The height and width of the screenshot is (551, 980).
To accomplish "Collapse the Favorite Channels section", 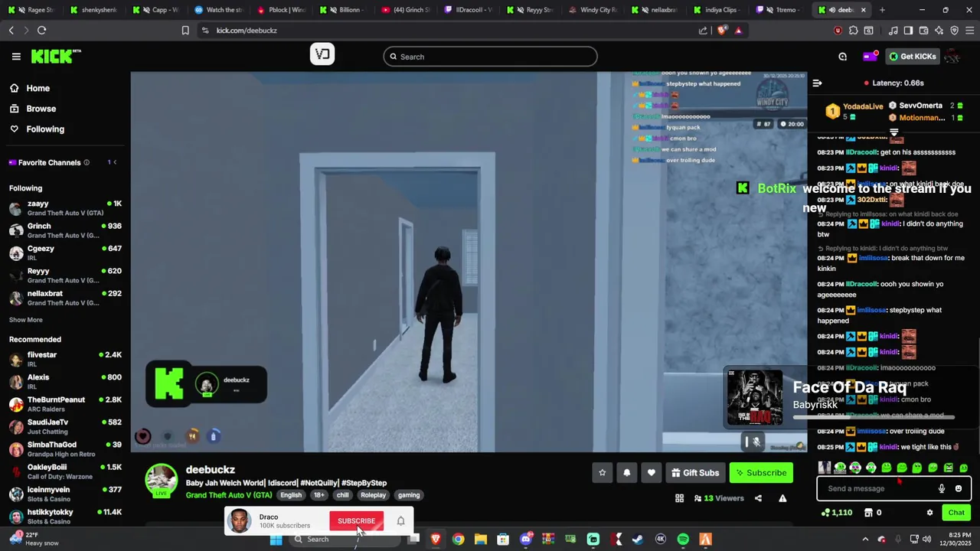I will (115, 162).
